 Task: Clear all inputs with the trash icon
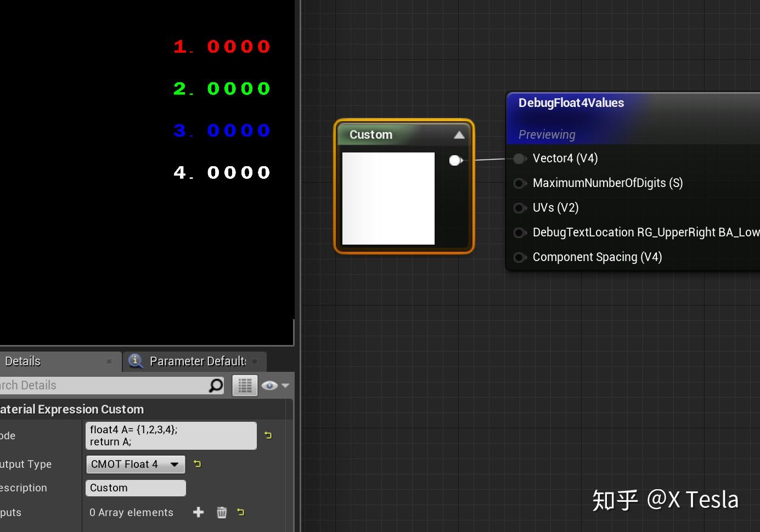click(x=221, y=512)
